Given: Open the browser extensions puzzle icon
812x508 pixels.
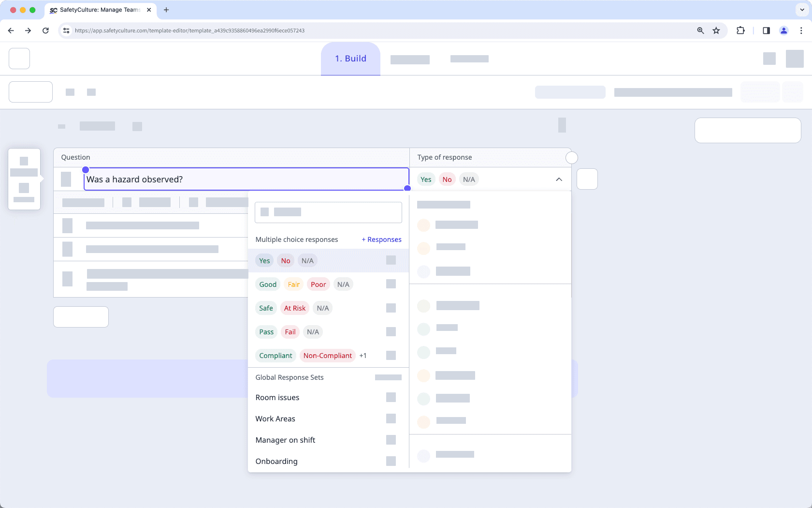Looking at the screenshot, I should tap(740, 30).
